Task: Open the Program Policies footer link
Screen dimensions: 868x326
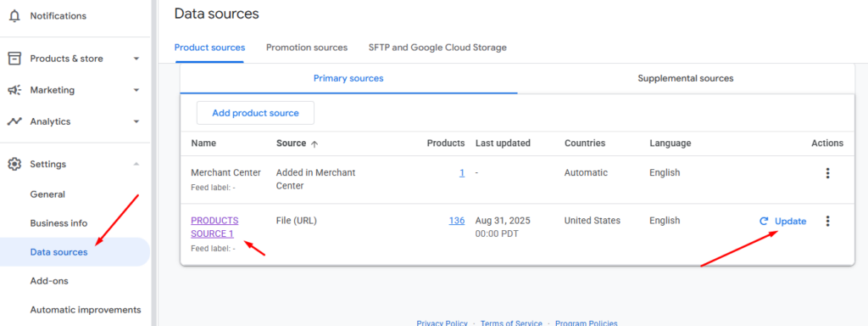Action: [587, 323]
